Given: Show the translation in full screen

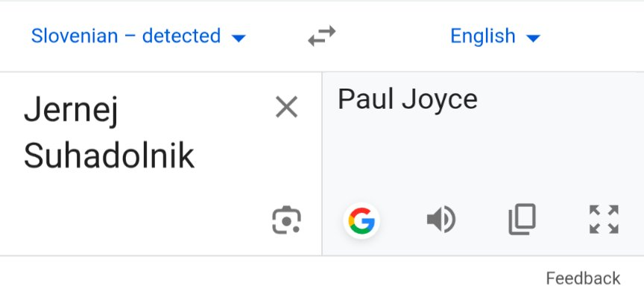Looking at the screenshot, I should click(604, 220).
